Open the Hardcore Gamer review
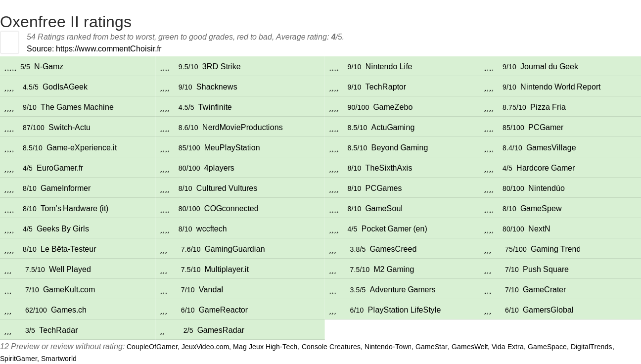The width and height of the screenshot is (641, 364). coord(546,168)
